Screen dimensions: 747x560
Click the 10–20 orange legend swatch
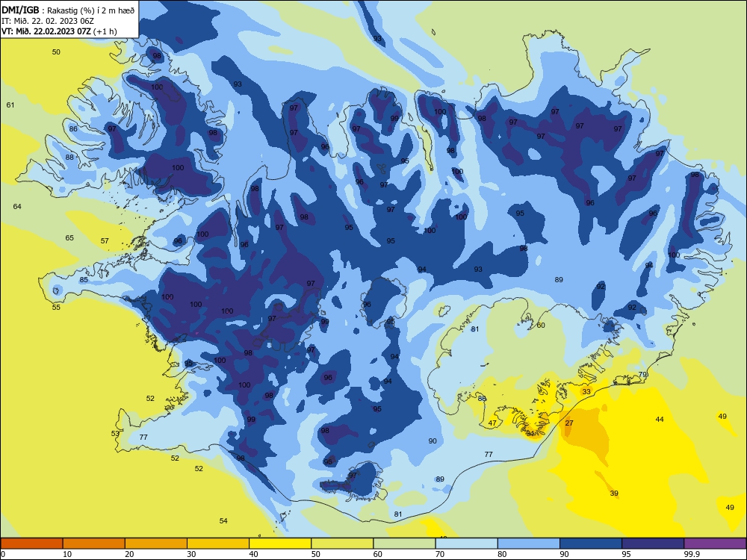click(94, 544)
